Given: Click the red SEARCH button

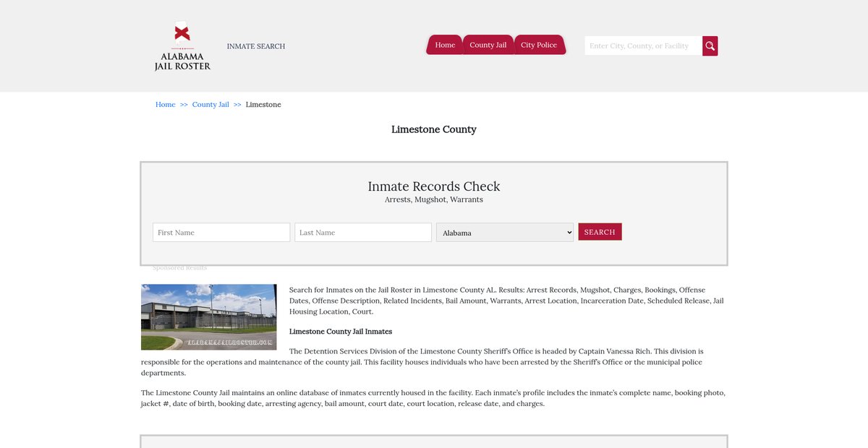Looking at the screenshot, I should 600,232.
